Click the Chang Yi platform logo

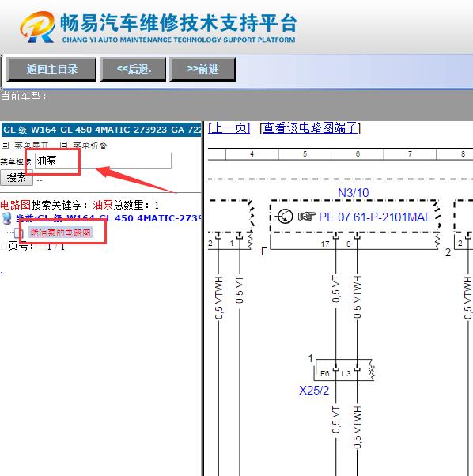[38, 27]
